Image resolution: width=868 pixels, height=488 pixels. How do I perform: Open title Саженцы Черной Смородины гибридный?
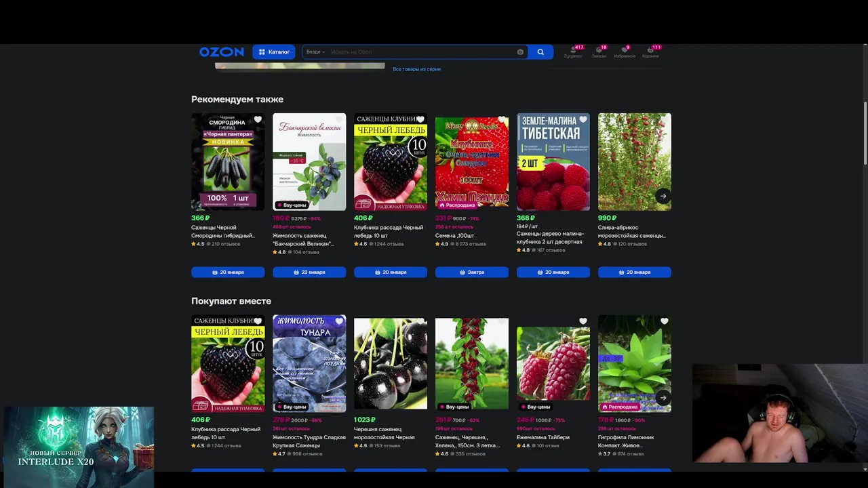[223, 232]
